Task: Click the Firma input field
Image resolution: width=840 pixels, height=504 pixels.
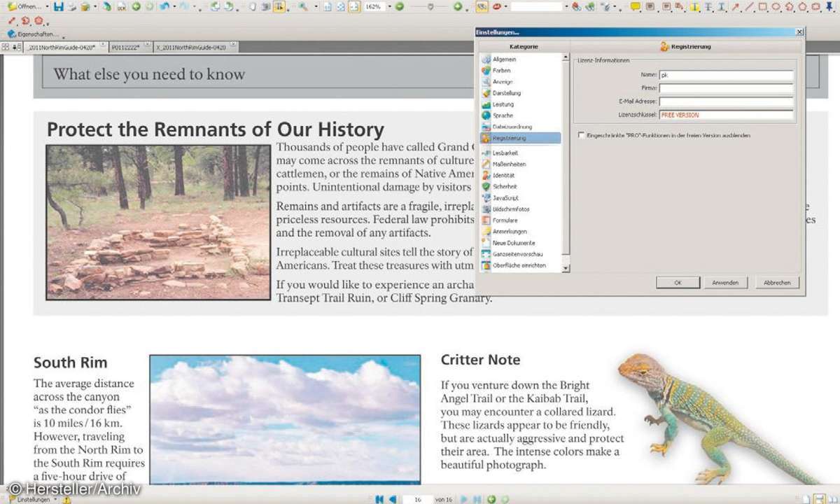Action: tap(727, 88)
